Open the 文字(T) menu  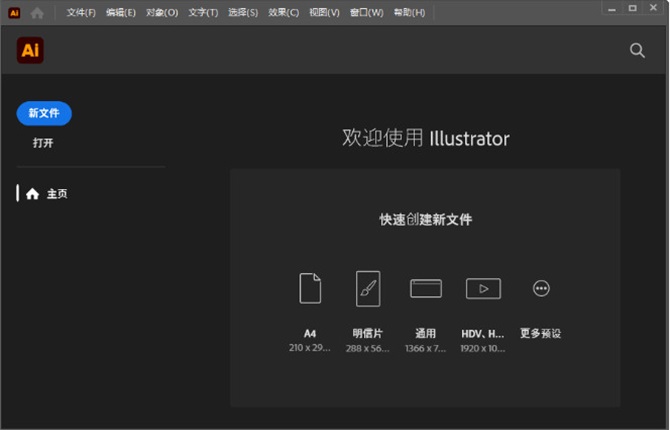coord(203,13)
